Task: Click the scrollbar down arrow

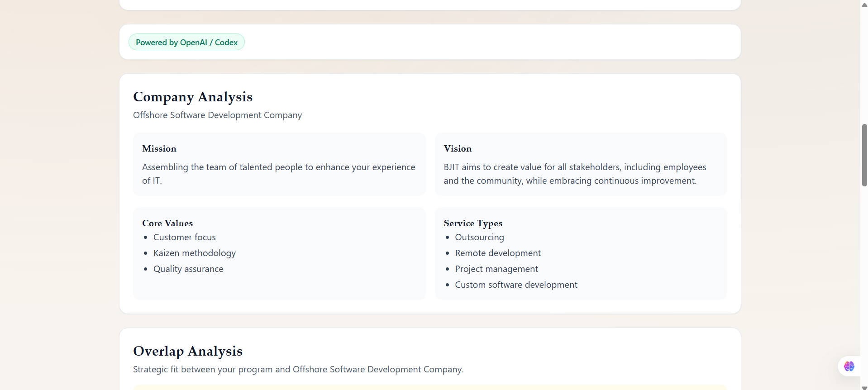Action: tap(864, 387)
